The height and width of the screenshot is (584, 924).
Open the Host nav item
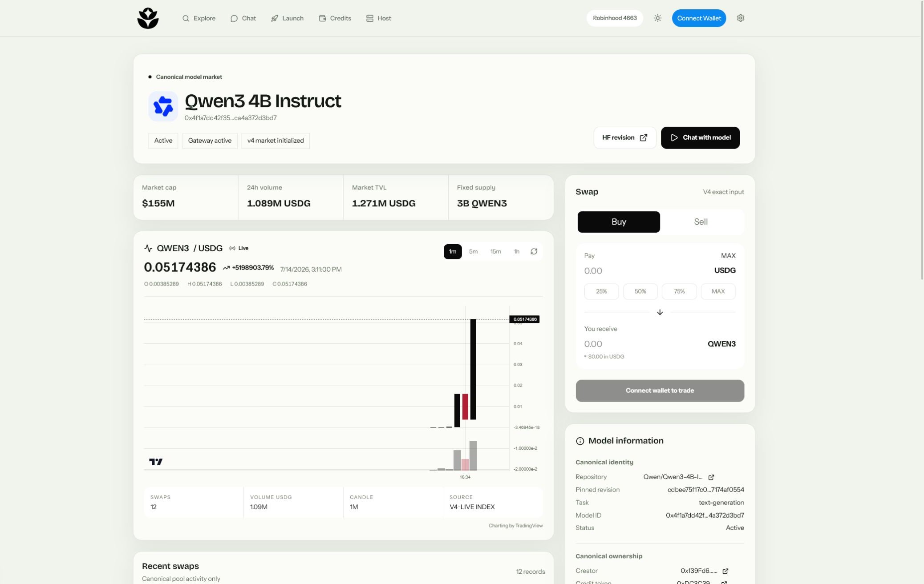point(379,18)
